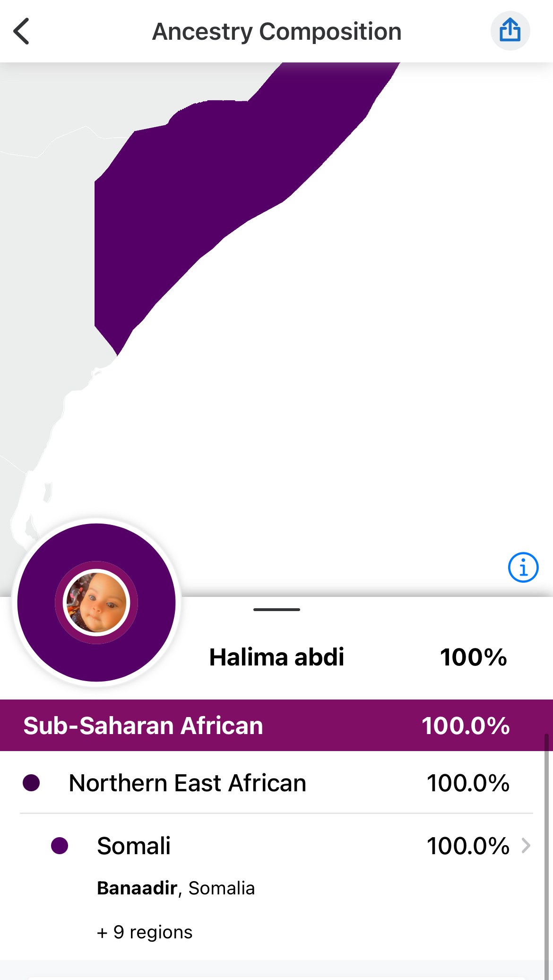
Task: Tap the back arrow icon
Action: tap(22, 31)
